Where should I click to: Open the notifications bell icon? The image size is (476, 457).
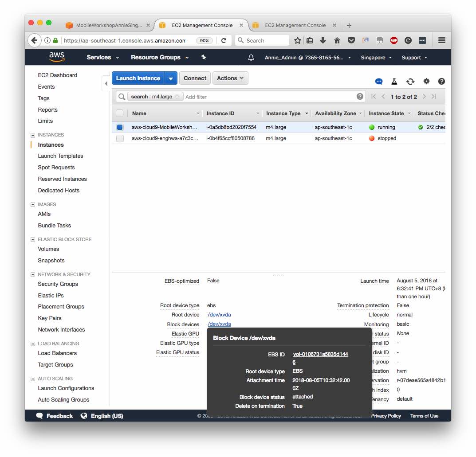point(251,58)
